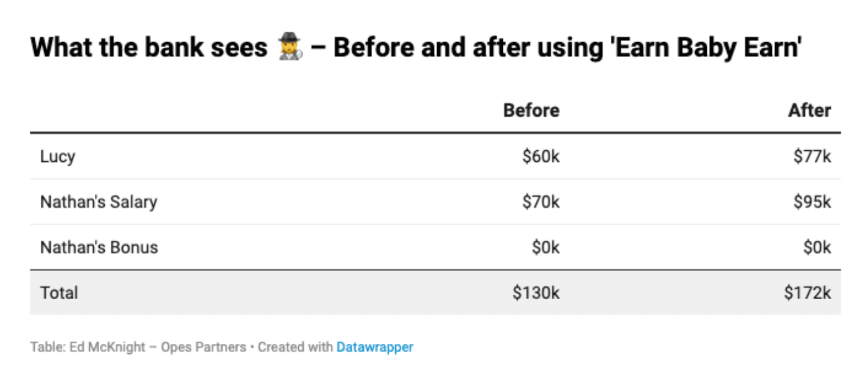
Task: Click Lucy's Before value $60k
Action: click(x=541, y=156)
